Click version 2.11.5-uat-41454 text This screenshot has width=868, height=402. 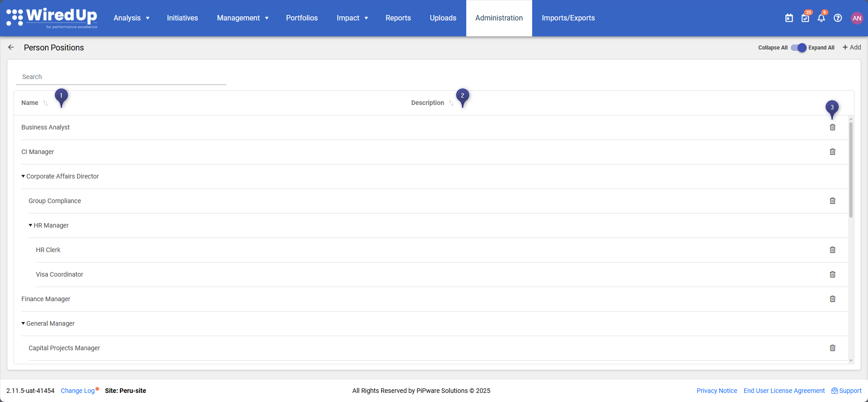(30, 391)
